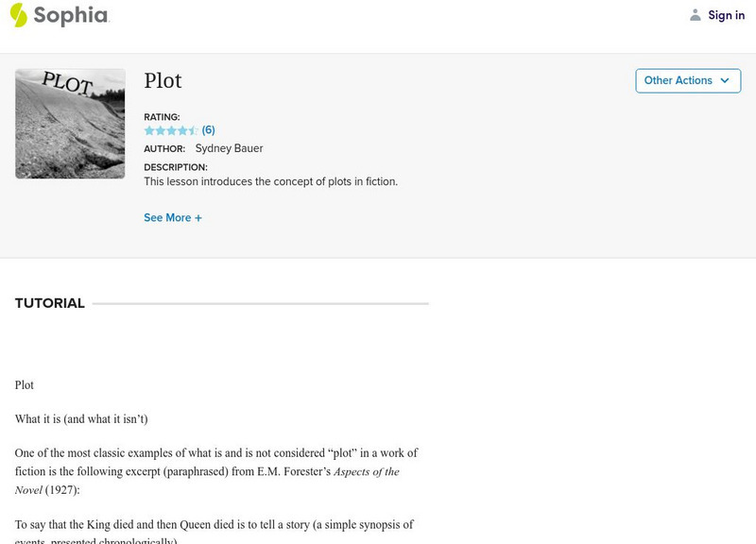Screen dimensions: 756x544
Task: Click the user profile silhouette icon
Action: (x=696, y=15)
